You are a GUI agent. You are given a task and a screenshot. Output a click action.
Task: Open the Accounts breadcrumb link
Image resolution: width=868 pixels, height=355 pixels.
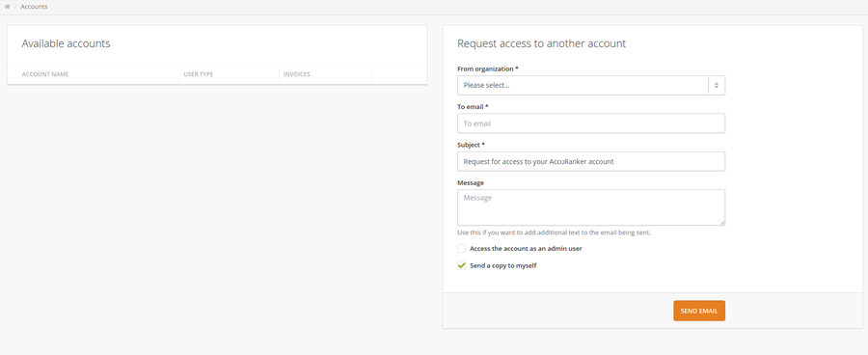[34, 7]
